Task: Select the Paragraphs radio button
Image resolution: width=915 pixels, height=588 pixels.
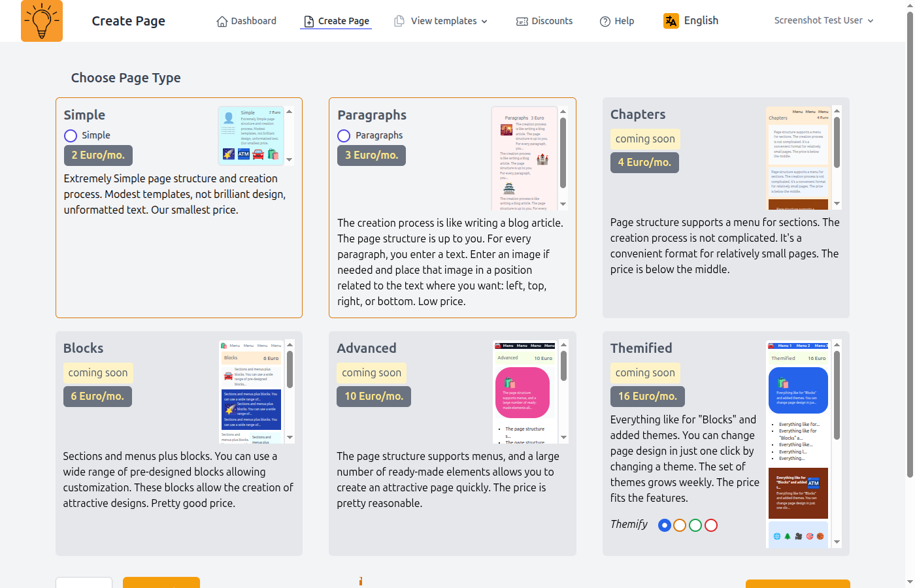Action: tap(344, 136)
